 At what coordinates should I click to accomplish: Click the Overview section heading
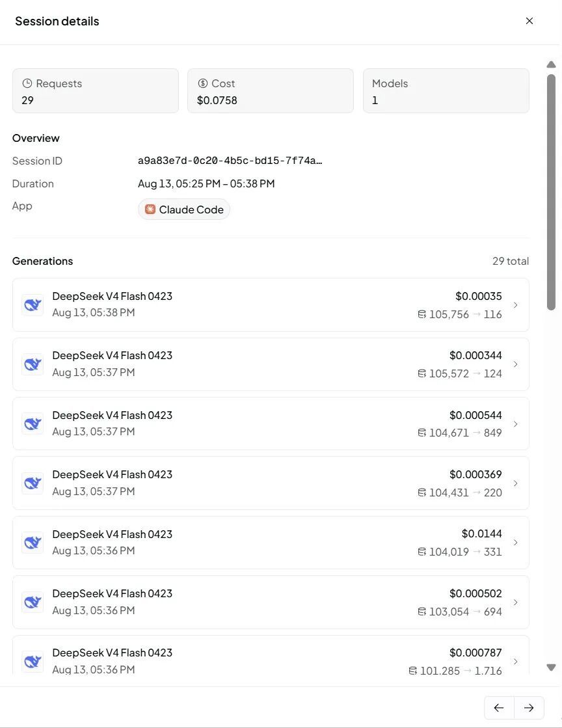tap(36, 138)
